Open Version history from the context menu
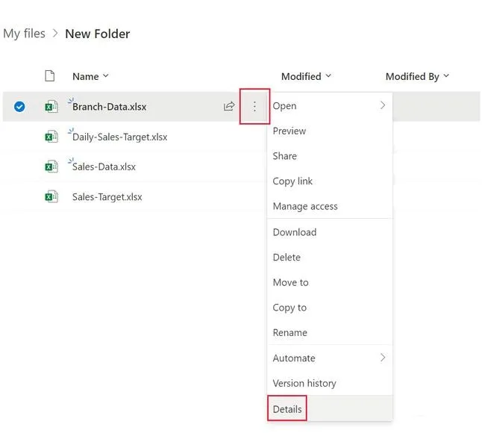 click(330, 383)
